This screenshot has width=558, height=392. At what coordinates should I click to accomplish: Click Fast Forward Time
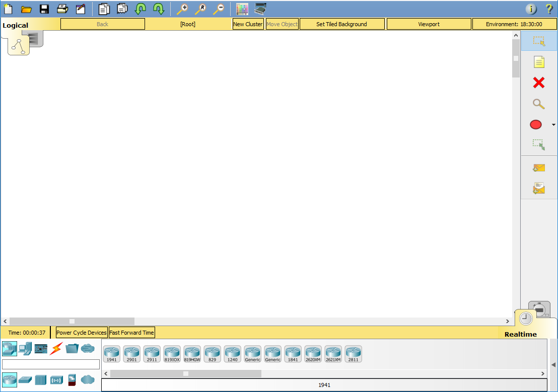click(x=131, y=333)
